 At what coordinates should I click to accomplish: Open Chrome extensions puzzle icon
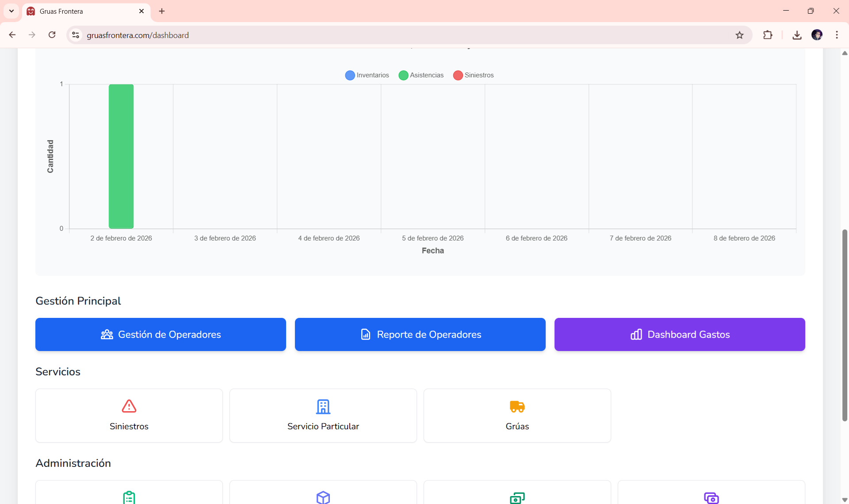tap(768, 35)
